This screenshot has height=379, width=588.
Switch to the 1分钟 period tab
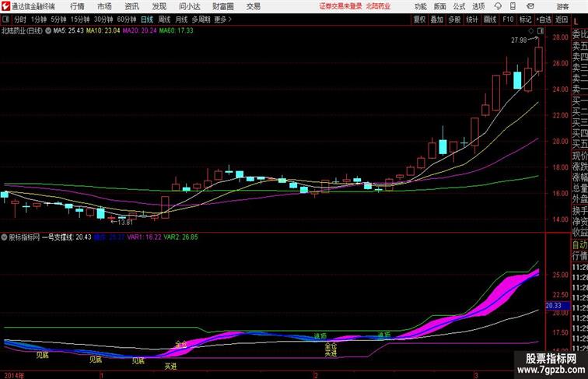tap(39, 19)
